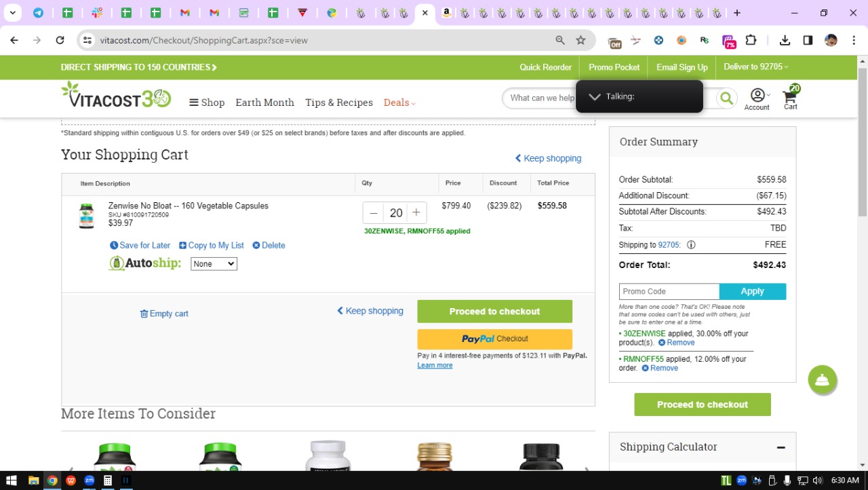
Task: Open File Explorer from taskbar
Action: [x=33, y=480]
